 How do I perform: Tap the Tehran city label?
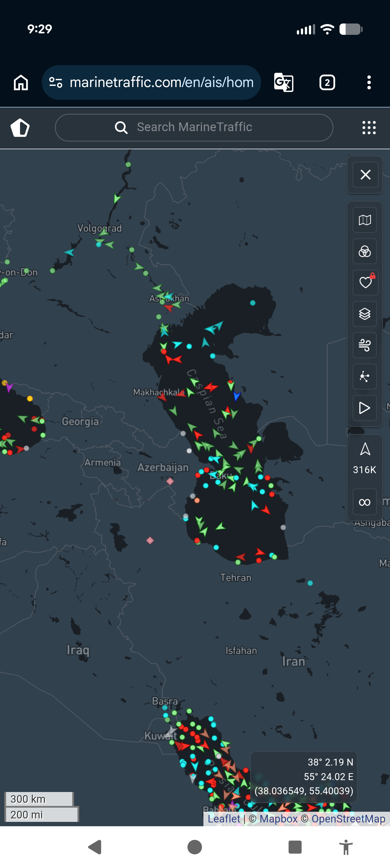(x=236, y=578)
